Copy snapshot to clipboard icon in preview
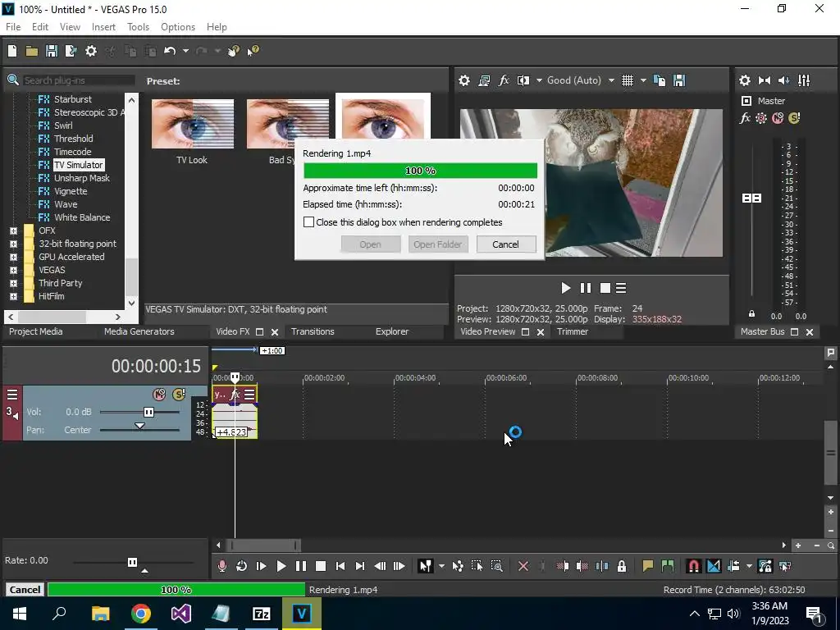This screenshot has height=630, width=840. [660, 80]
